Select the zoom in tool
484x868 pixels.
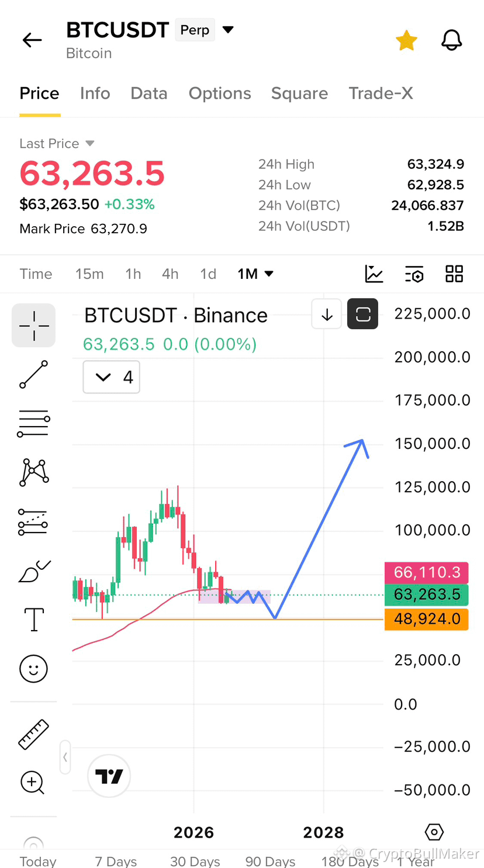click(x=33, y=783)
